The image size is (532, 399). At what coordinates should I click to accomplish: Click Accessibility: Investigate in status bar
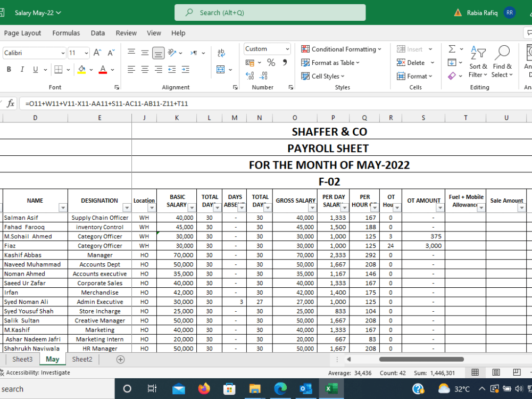(x=35, y=372)
